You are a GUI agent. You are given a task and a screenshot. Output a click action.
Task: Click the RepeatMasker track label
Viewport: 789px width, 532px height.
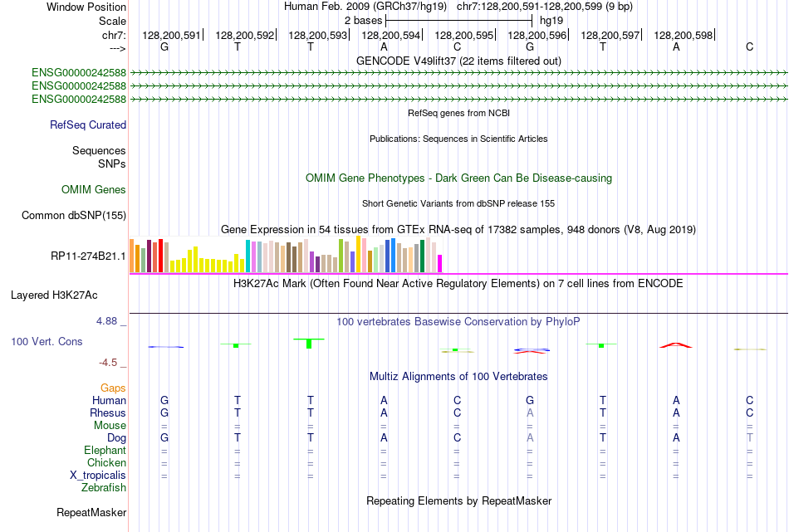coord(91,512)
